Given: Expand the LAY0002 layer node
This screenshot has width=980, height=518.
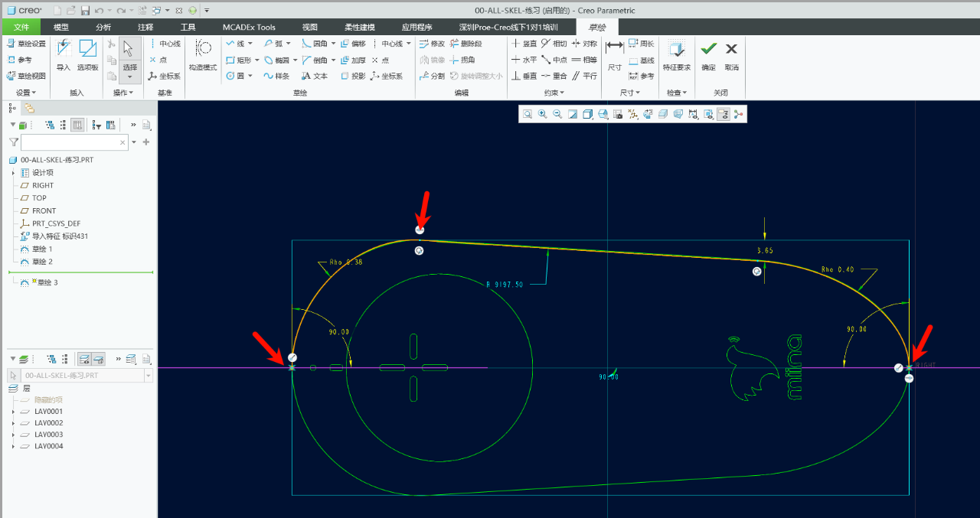Looking at the screenshot, I should pos(13,423).
